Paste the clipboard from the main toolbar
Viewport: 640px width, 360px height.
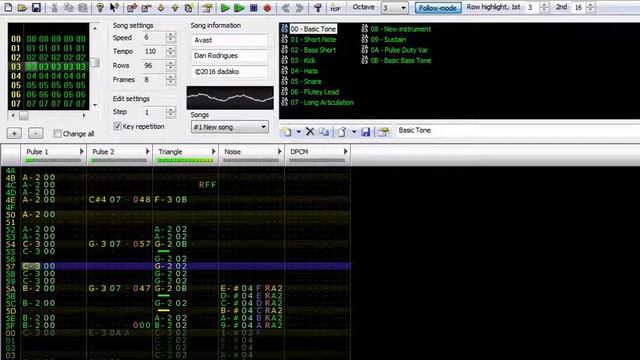click(83, 7)
